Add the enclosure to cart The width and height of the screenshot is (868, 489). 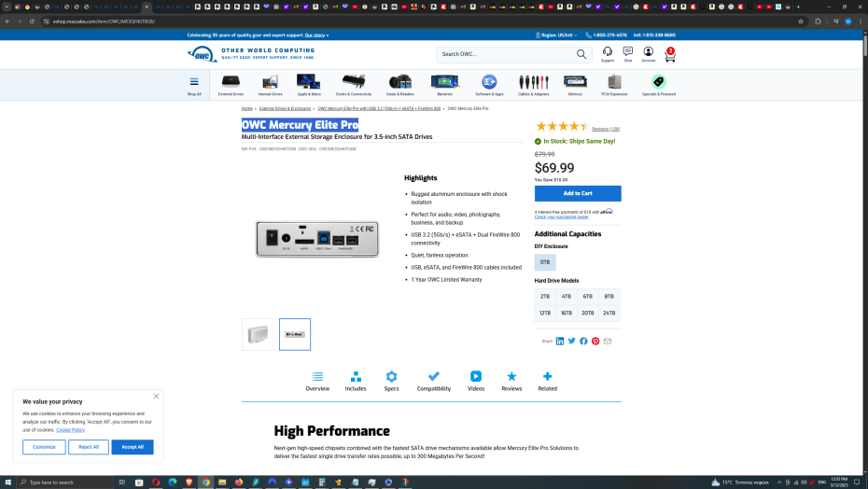[578, 193]
